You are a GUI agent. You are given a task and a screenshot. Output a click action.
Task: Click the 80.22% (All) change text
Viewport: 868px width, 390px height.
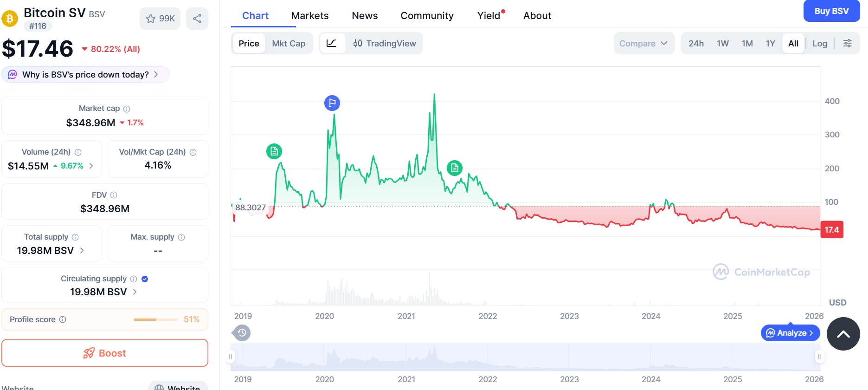[x=116, y=49]
